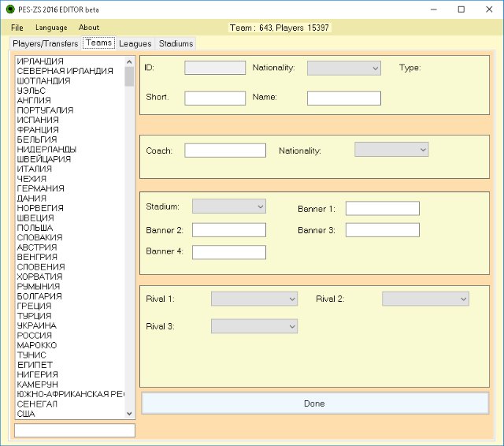Expand the coach Nationality dropdown
The height and width of the screenshot is (446, 504).
(x=391, y=150)
